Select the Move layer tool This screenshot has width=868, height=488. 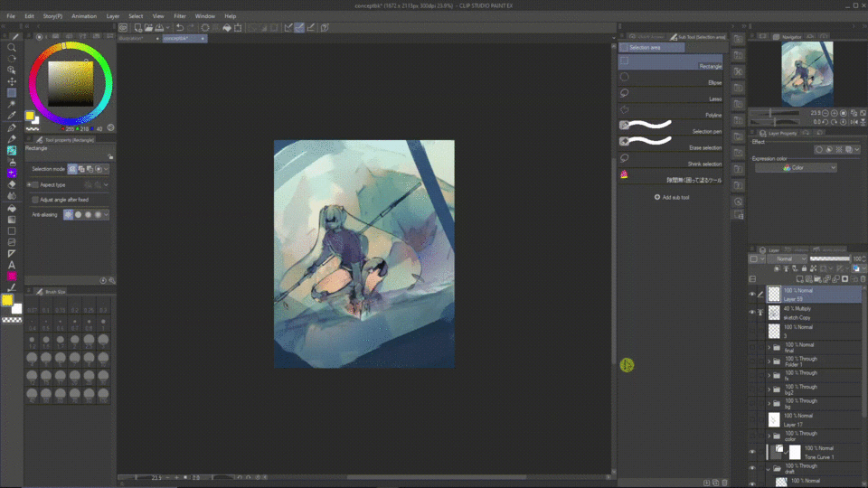tap(11, 81)
